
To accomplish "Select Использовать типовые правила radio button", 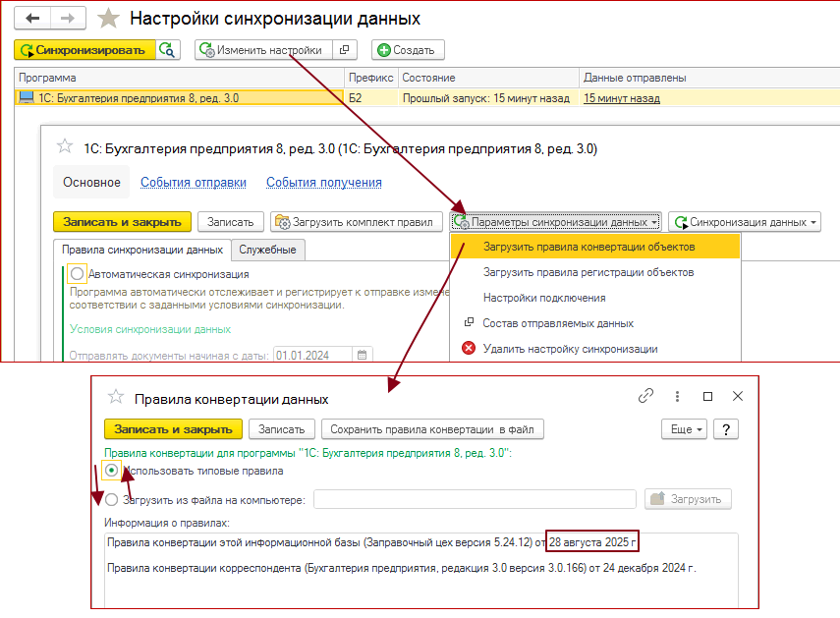I will [111, 471].
